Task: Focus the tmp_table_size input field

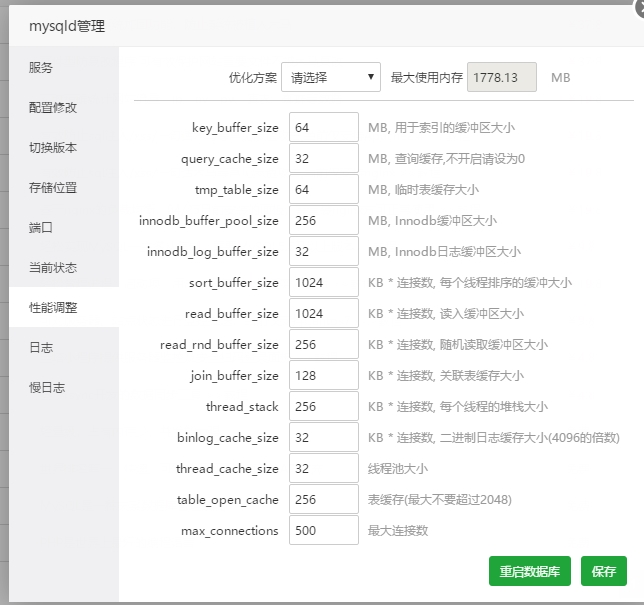Action: click(x=324, y=189)
